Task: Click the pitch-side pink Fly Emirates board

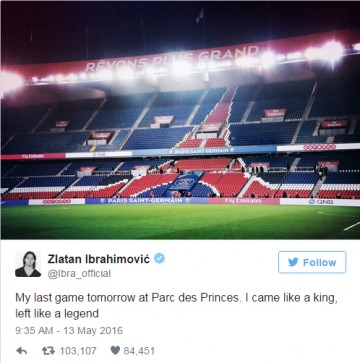Action: [244, 201]
